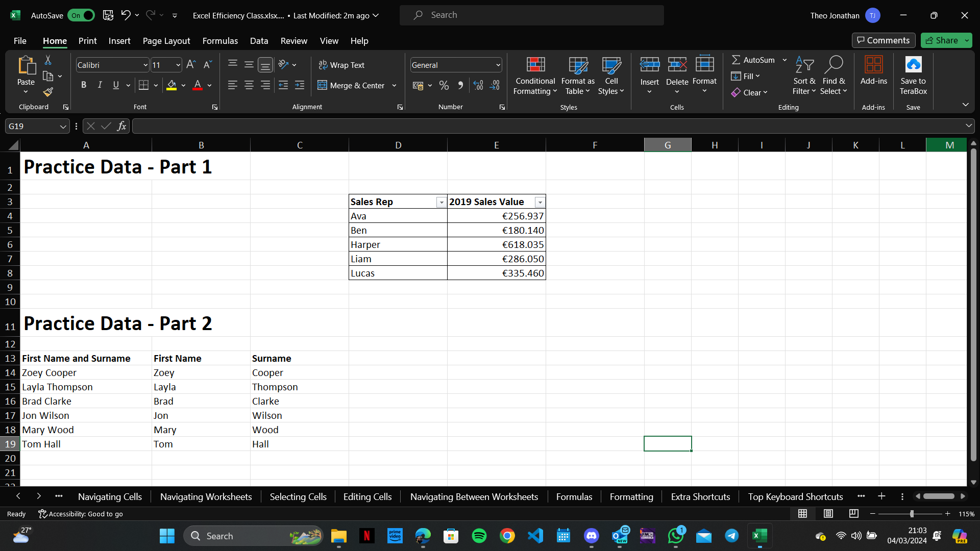Expand the Name Box dropdown
The image size is (980, 551).
[63, 127]
